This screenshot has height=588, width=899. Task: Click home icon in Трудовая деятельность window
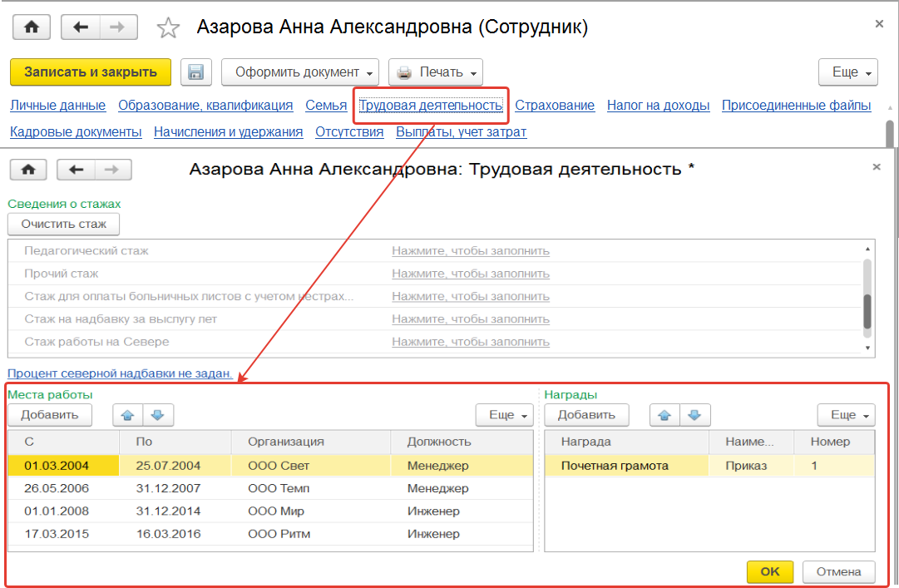[x=28, y=170]
